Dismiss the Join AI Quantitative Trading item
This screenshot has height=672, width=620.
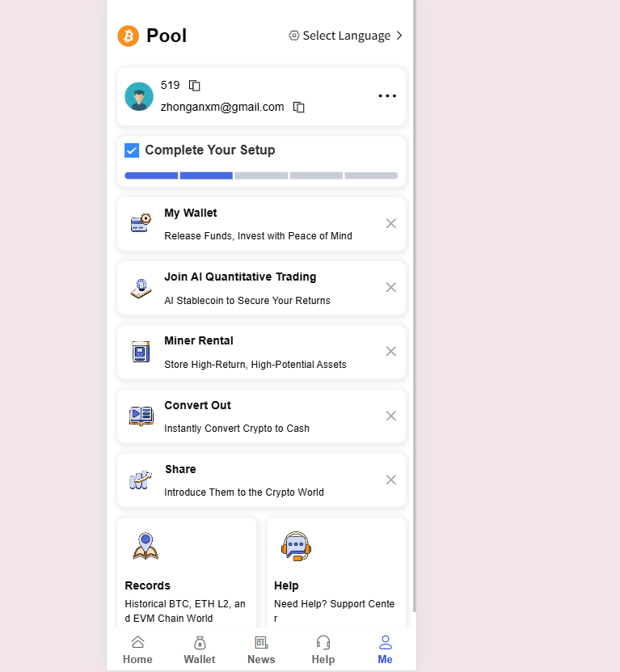click(x=390, y=287)
